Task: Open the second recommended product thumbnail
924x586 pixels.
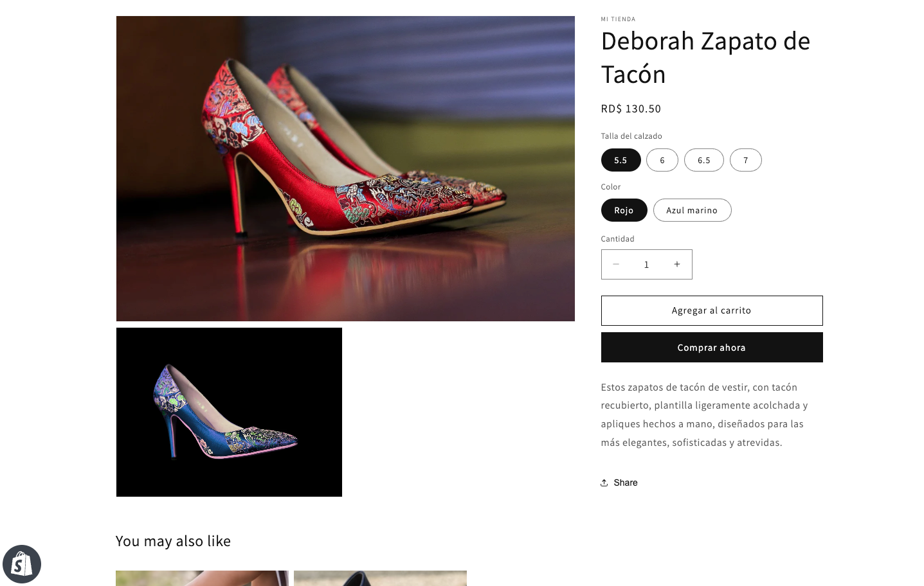Action: pos(380,578)
